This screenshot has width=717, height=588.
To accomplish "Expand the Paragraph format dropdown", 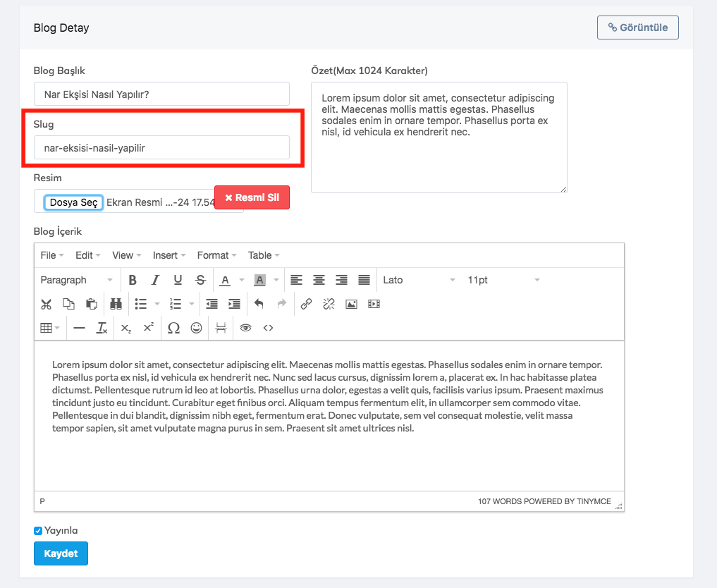I will click(x=76, y=280).
